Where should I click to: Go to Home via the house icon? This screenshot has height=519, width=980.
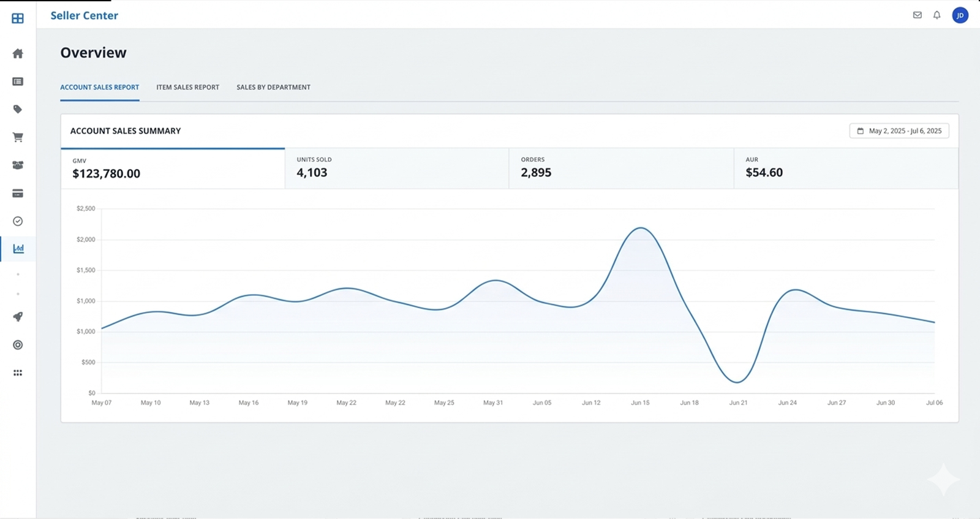point(18,53)
